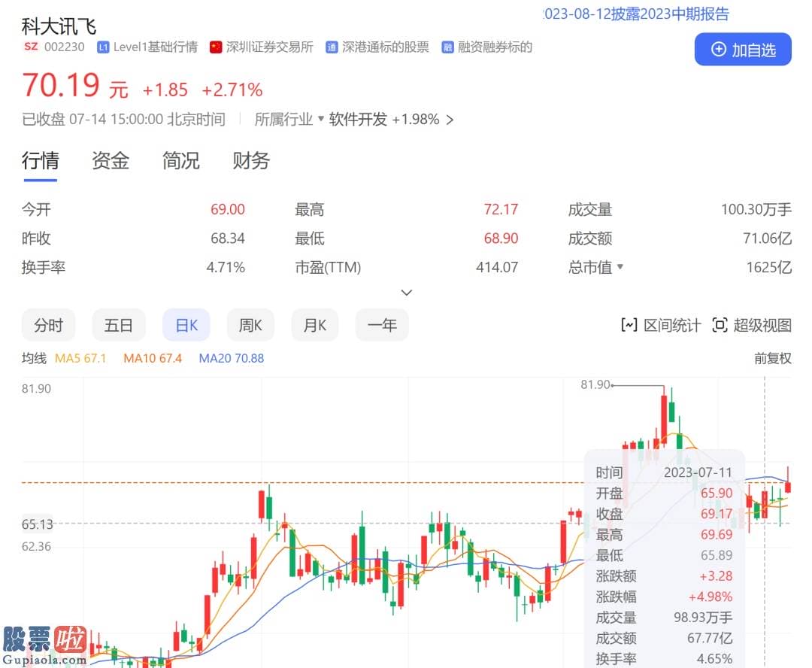This screenshot has height=668, width=812.
Task: Click the SZ market badge
Action: (31, 47)
